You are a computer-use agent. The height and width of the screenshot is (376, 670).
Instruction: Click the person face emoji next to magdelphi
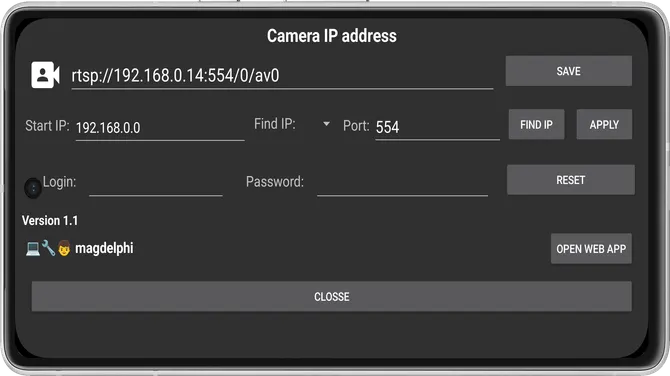pyautogui.click(x=64, y=248)
